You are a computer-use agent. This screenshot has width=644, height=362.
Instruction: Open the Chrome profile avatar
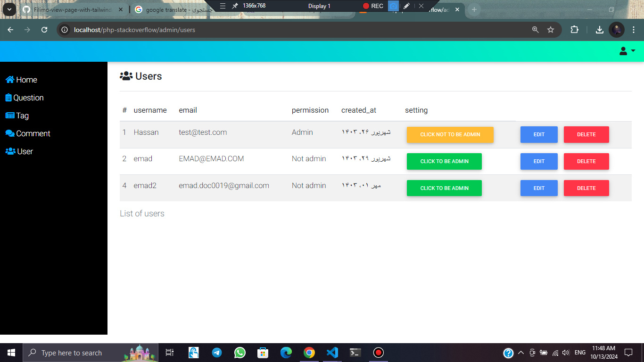coord(617,30)
